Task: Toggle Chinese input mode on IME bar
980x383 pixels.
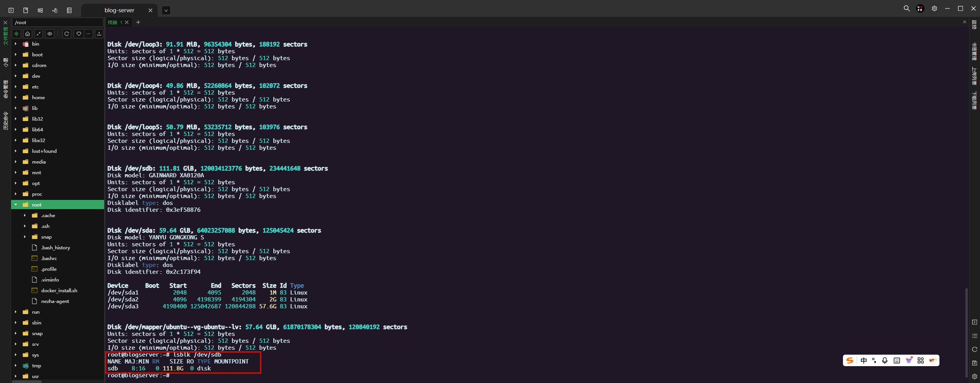Action: coord(864,360)
